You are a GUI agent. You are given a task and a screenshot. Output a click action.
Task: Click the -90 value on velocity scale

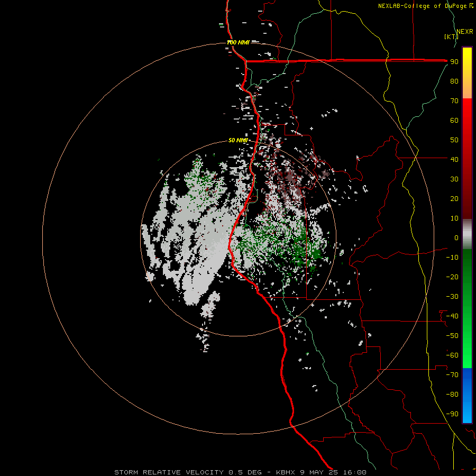452,414
